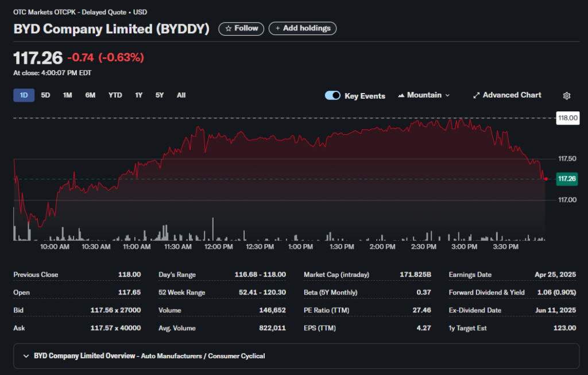Switch to 5D time range
588x375 pixels.
coord(46,95)
